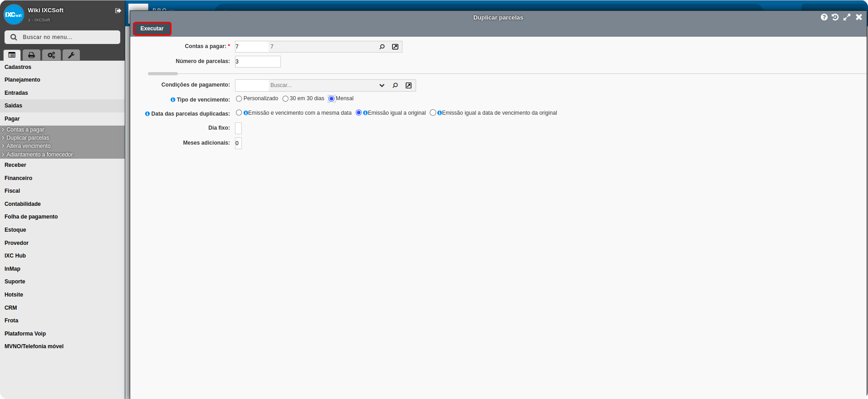This screenshot has height=399, width=868.
Task: Choose Emissão igual a original radio
Action: (x=359, y=113)
